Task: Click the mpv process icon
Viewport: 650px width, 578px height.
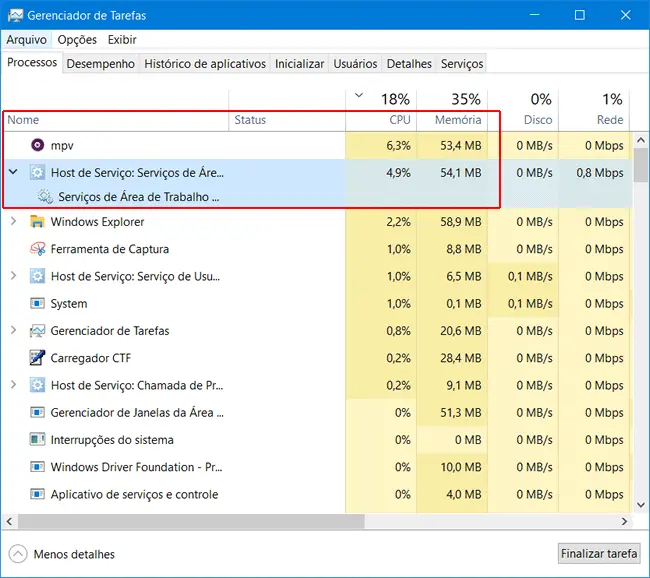Action: tap(38, 146)
